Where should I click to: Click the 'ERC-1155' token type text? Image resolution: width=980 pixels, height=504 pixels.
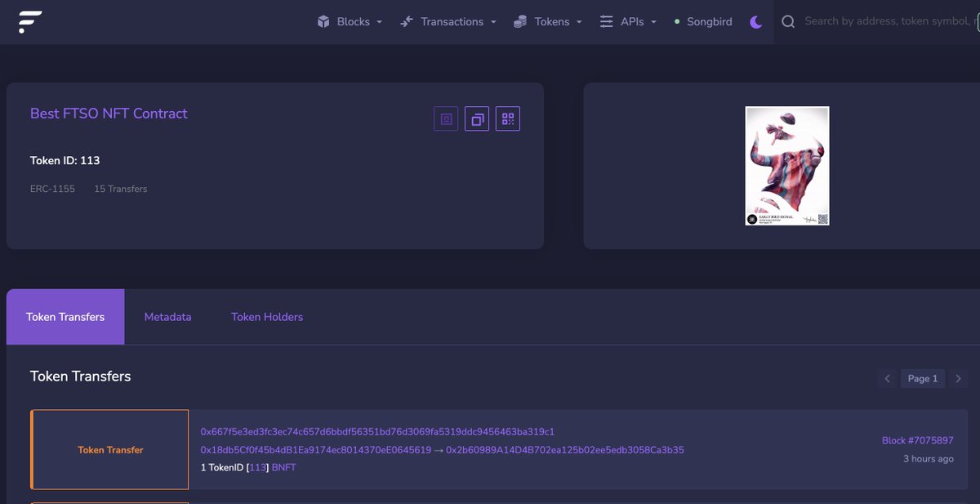52,189
